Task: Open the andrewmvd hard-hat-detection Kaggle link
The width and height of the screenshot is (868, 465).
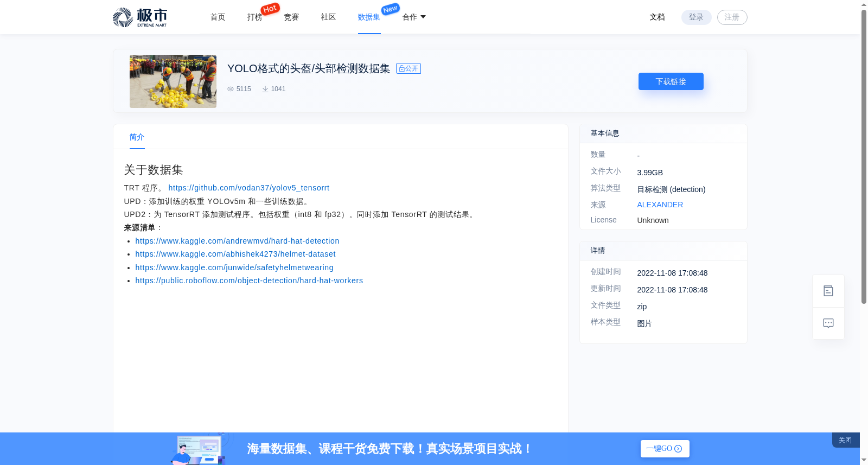Action: (237, 241)
